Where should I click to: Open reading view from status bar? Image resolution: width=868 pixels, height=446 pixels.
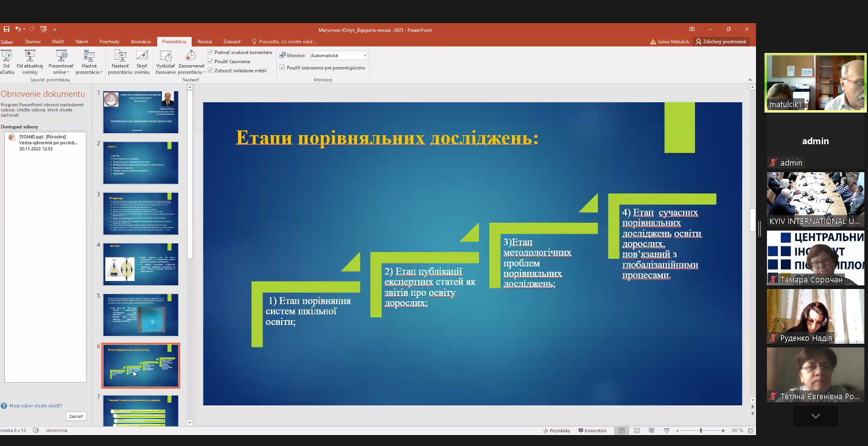[652, 431]
